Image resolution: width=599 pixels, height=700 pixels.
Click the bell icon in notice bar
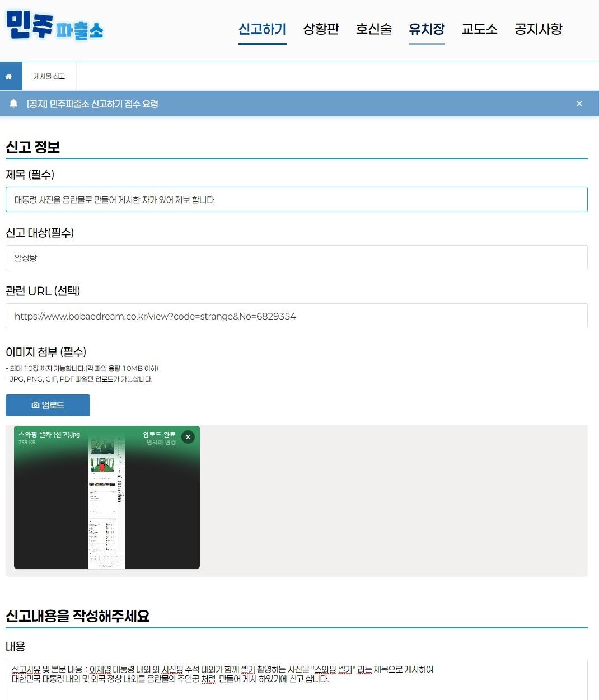[13, 104]
